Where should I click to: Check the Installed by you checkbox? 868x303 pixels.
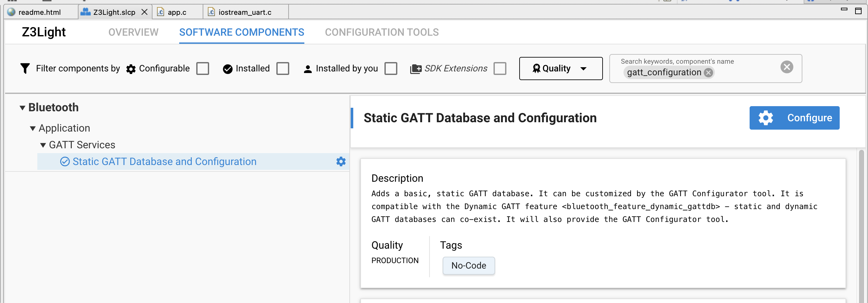tap(391, 69)
